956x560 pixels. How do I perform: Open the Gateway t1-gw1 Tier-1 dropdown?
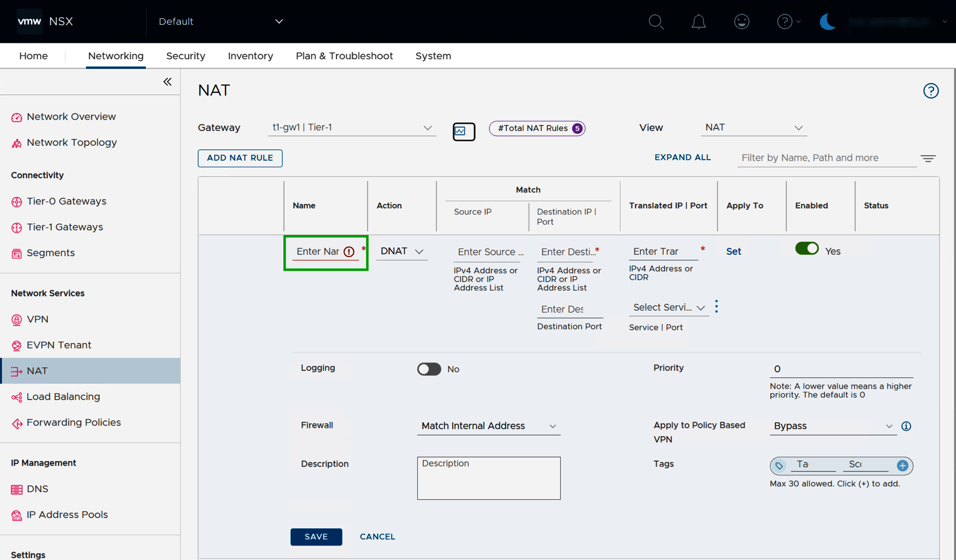click(352, 127)
